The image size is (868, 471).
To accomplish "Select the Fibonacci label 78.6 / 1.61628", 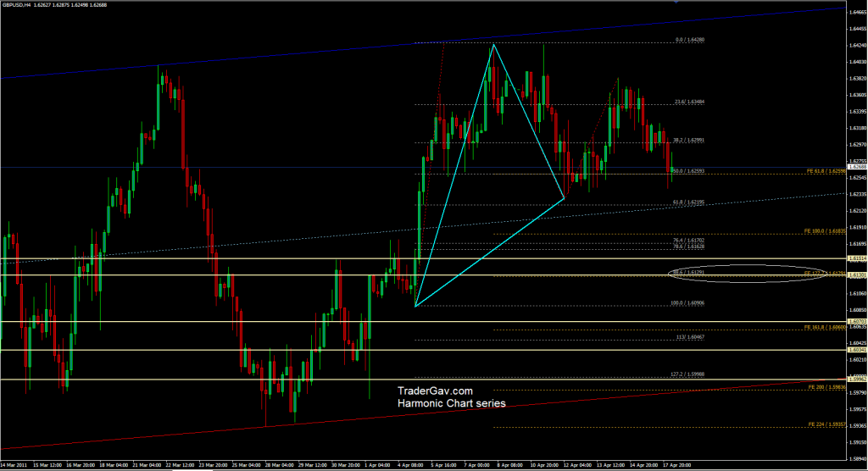I will [x=689, y=246].
